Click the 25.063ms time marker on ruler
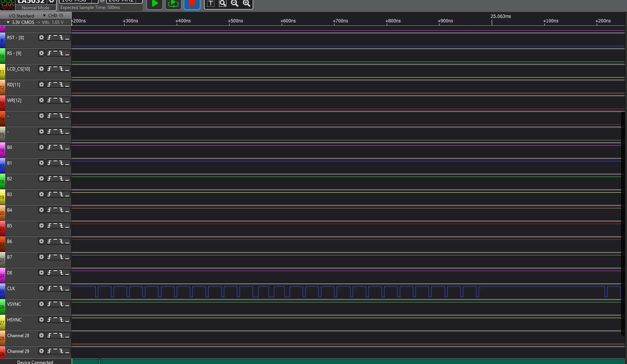This screenshot has width=627, height=364. pos(501,16)
